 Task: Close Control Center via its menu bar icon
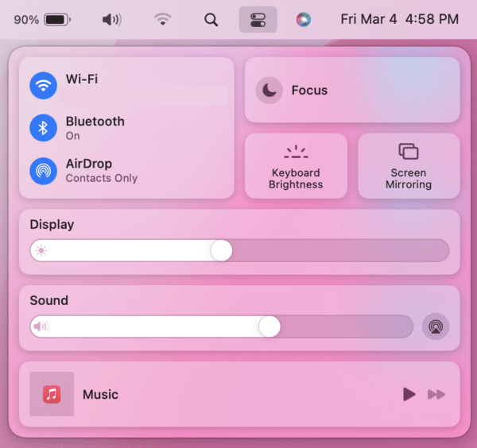coord(258,19)
